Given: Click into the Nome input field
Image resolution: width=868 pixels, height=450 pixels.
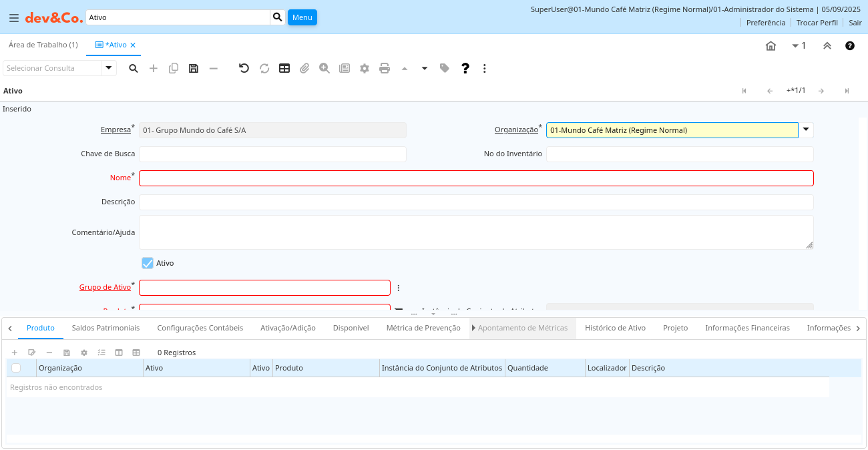Looking at the screenshot, I should pos(476,178).
